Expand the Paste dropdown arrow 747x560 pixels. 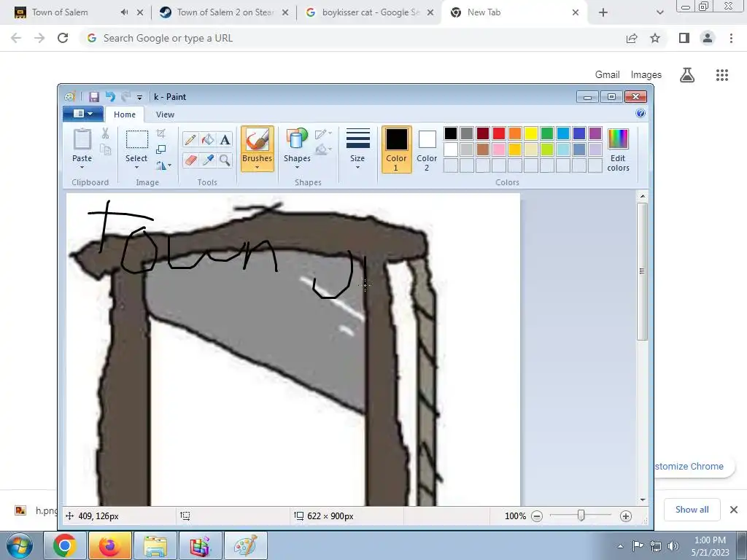[x=82, y=167]
